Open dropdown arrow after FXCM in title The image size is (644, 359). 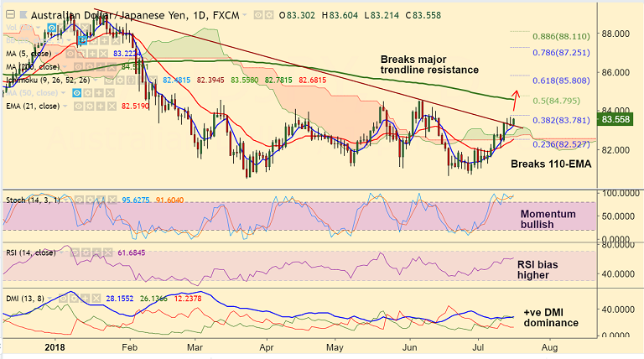pyautogui.click(x=245, y=15)
